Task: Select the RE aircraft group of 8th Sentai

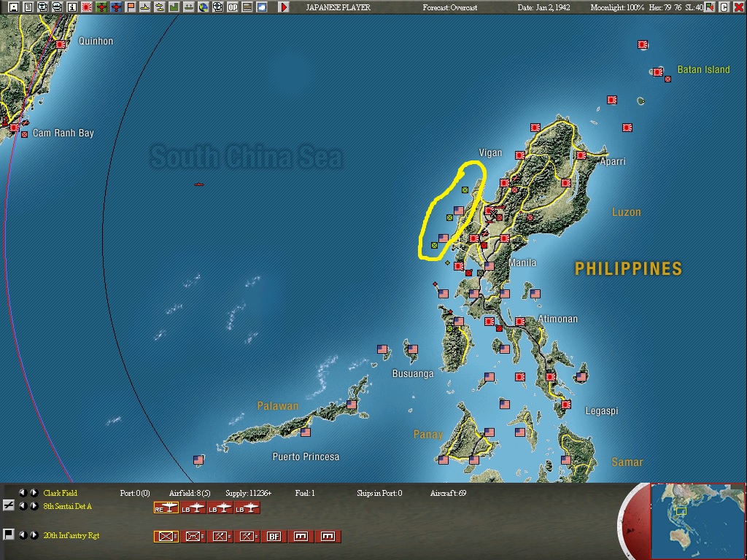Action: (x=166, y=507)
